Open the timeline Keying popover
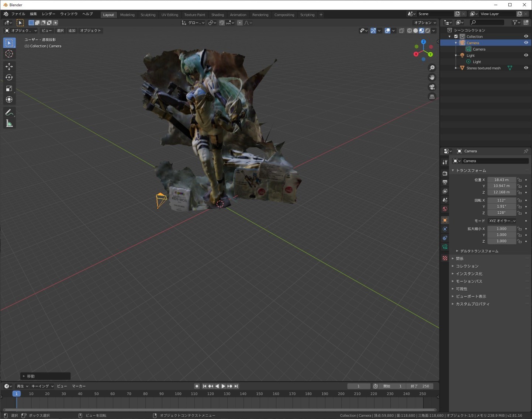 click(42, 386)
